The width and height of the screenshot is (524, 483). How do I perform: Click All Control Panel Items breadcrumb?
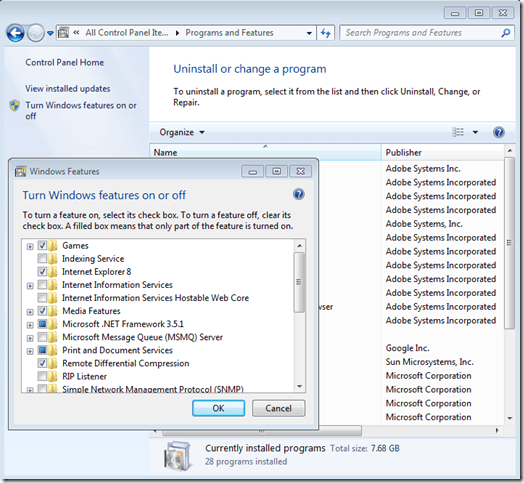(127, 33)
